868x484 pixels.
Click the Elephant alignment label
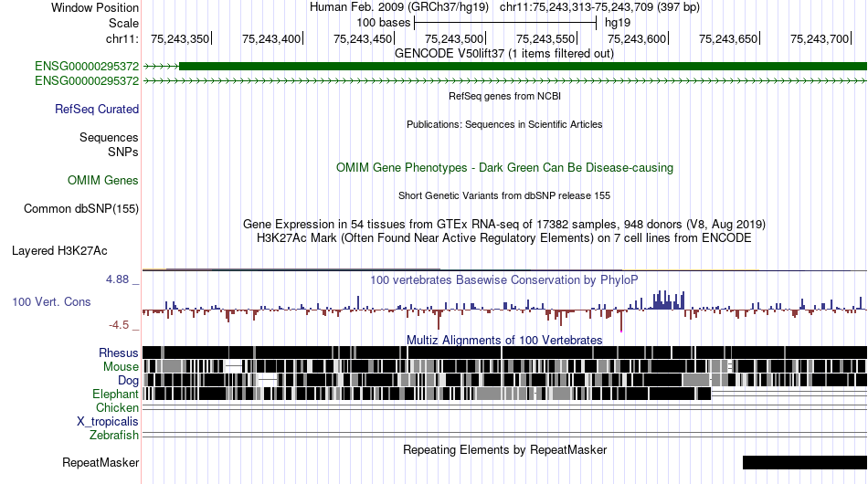(115, 394)
